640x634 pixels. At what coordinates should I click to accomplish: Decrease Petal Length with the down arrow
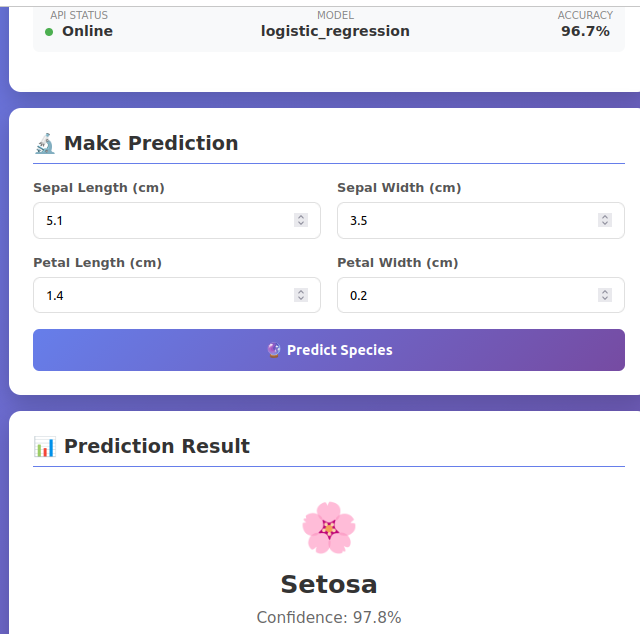[x=301, y=299]
